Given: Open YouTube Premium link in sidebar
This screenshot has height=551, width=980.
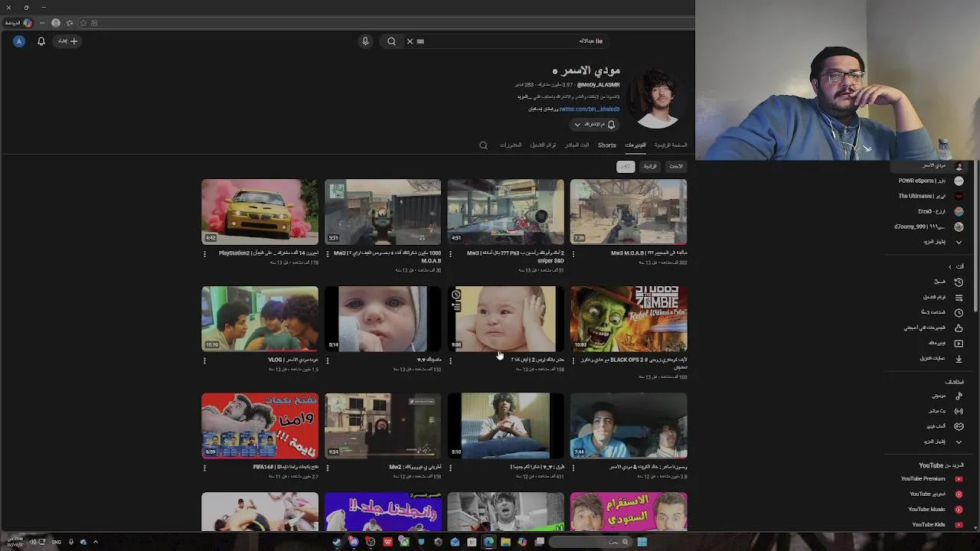Looking at the screenshot, I should tap(932, 479).
